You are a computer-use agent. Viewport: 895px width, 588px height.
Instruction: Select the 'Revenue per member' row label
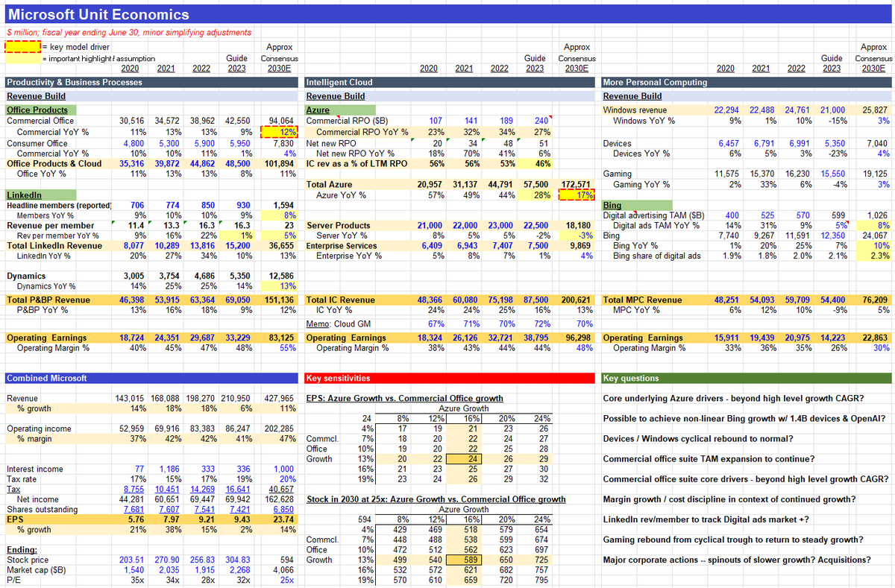[51, 225]
